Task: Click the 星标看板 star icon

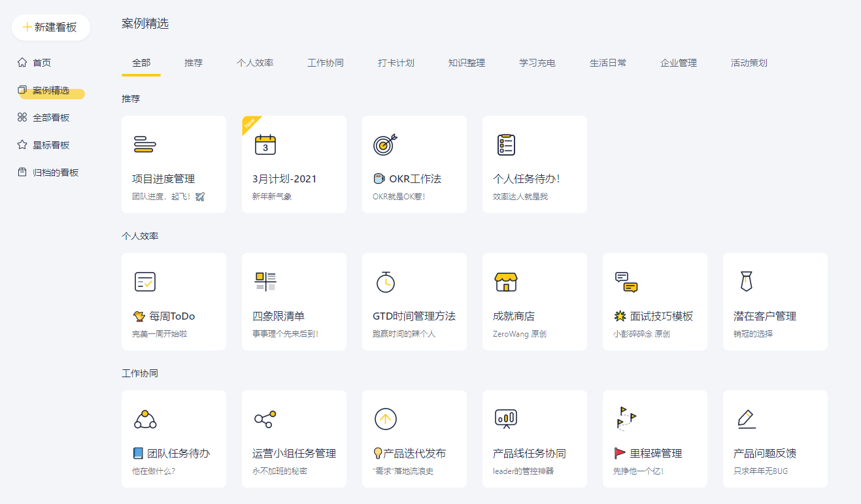Action: tap(22, 145)
